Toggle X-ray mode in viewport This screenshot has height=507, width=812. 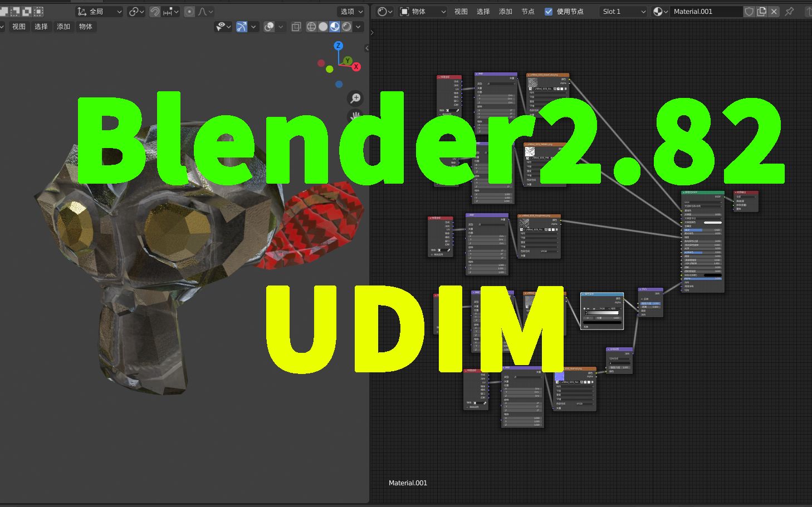click(296, 26)
